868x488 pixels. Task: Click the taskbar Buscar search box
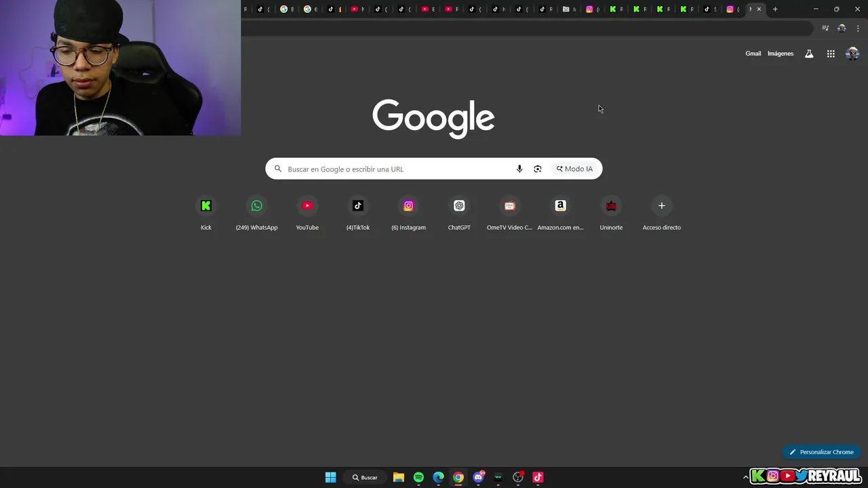tap(365, 477)
